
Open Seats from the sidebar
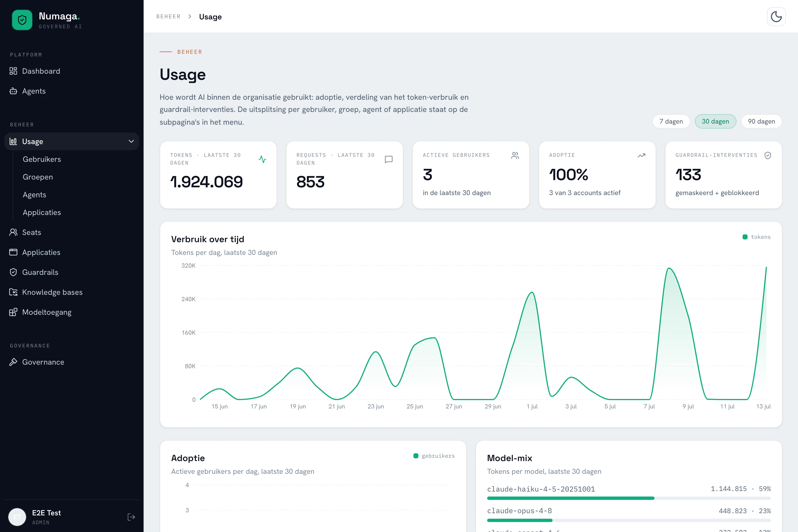coord(71,232)
